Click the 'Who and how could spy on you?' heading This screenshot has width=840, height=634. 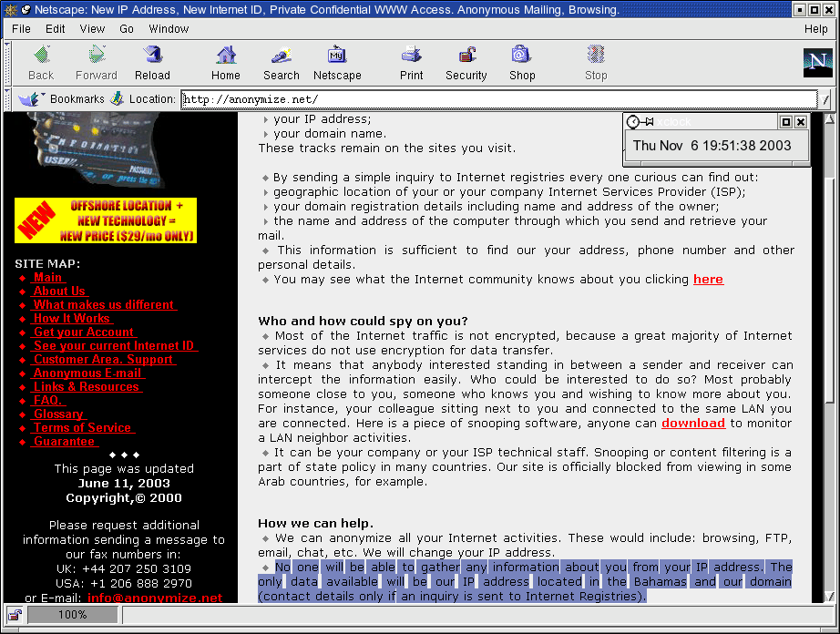pos(363,321)
